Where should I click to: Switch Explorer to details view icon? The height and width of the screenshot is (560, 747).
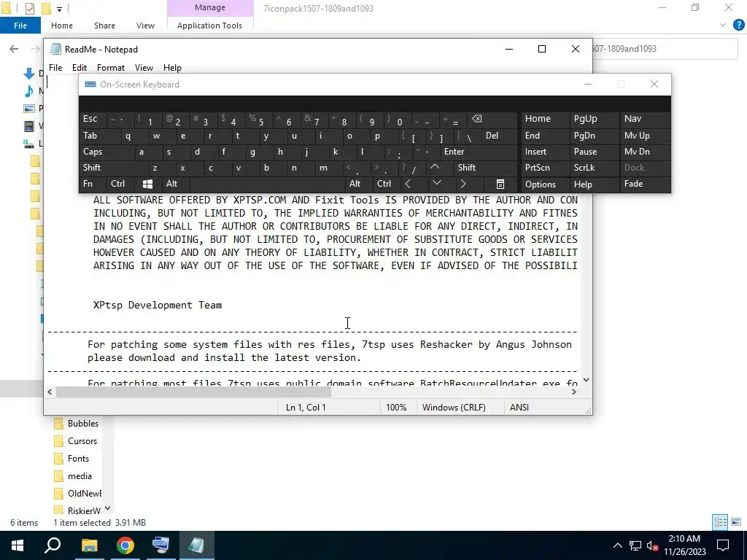[x=720, y=522]
